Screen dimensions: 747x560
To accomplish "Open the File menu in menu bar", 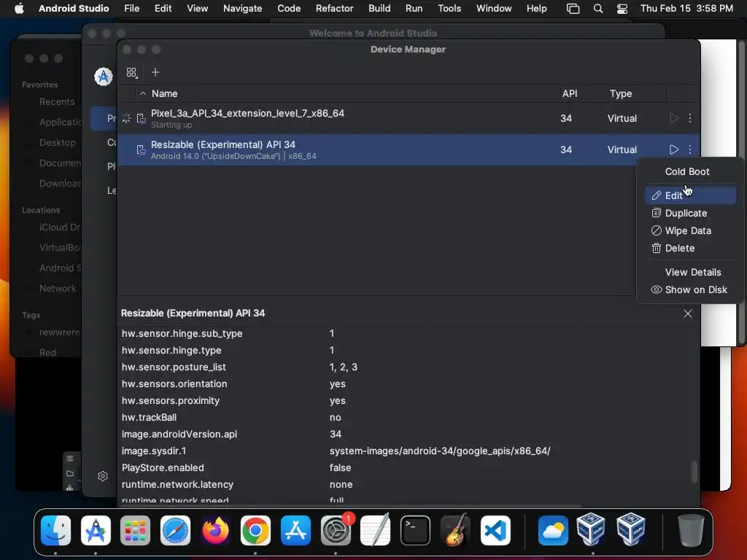I will tap(131, 9).
